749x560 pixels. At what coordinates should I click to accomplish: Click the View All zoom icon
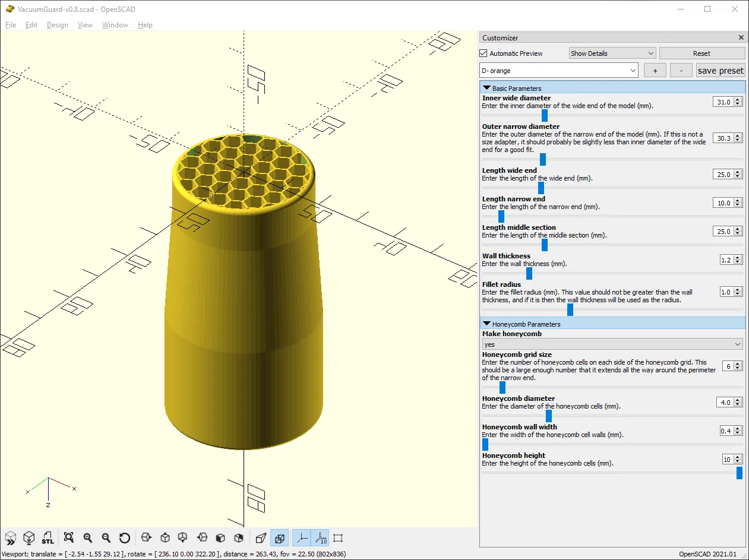[x=69, y=538]
